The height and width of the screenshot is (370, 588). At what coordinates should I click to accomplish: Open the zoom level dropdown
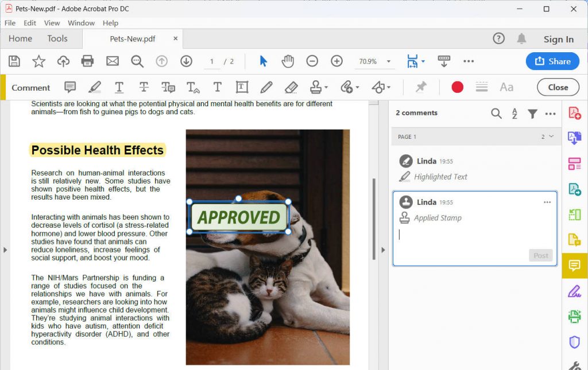[388, 61]
